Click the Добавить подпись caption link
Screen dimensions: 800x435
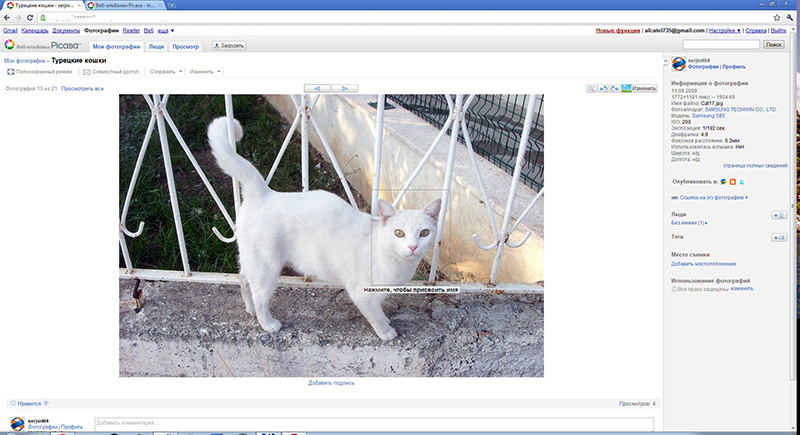[x=331, y=383]
